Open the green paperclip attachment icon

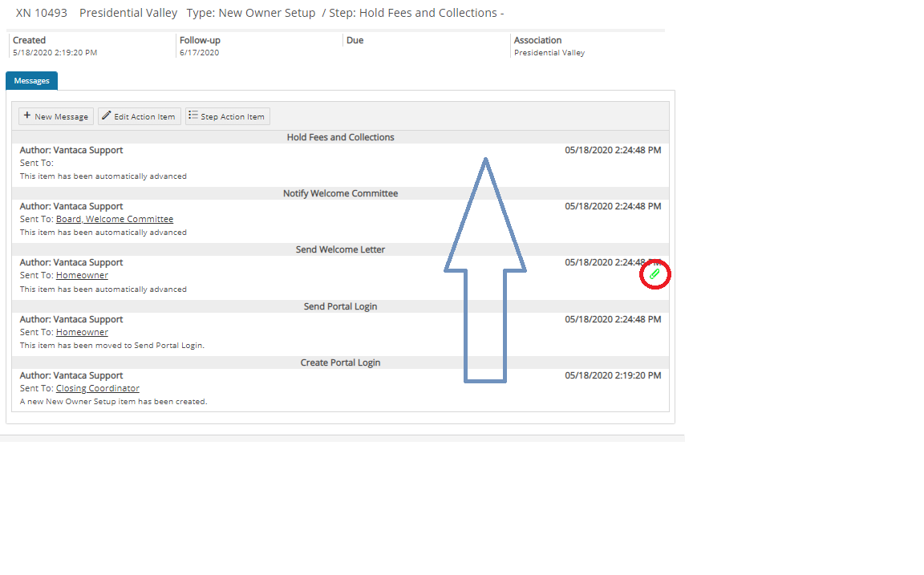pyautogui.click(x=654, y=275)
